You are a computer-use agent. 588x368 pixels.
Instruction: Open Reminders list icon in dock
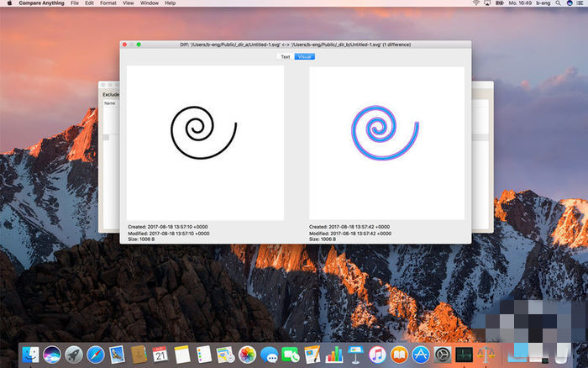tap(203, 355)
